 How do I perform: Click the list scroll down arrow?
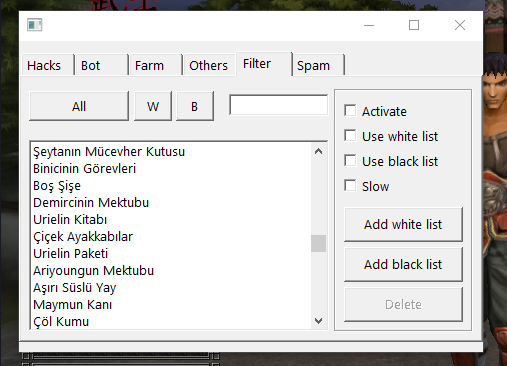(x=318, y=321)
